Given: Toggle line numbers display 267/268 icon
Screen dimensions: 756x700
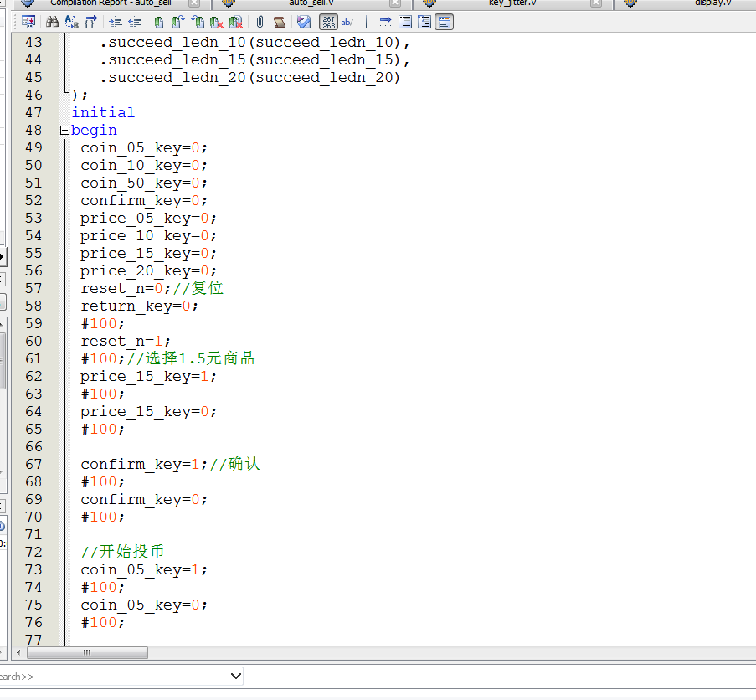Looking at the screenshot, I should [x=328, y=22].
